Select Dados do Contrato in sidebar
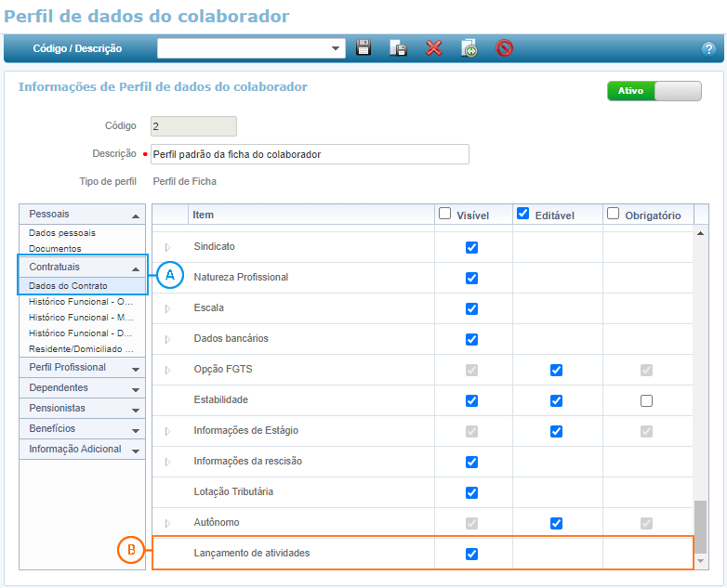The height and width of the screenshot is (588, 727). coord(68,286)
